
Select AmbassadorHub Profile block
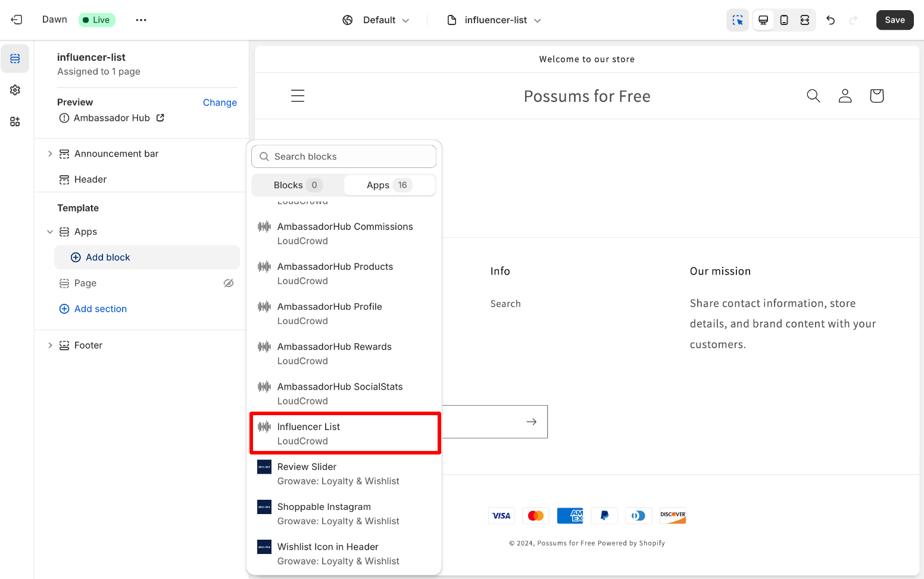[x=344, y=314]
